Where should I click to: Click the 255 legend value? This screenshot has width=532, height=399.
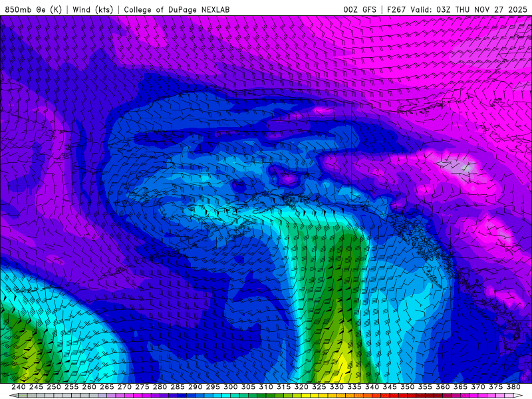(71, 387)
